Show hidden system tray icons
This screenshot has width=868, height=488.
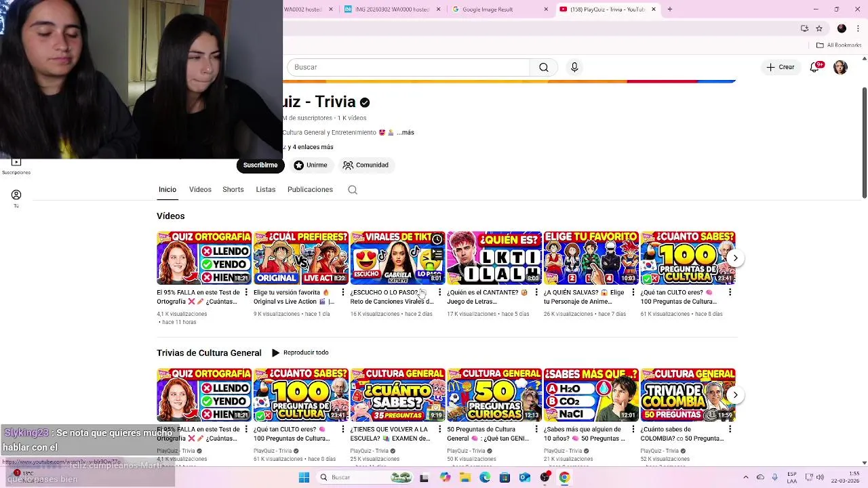coord(746,477)
